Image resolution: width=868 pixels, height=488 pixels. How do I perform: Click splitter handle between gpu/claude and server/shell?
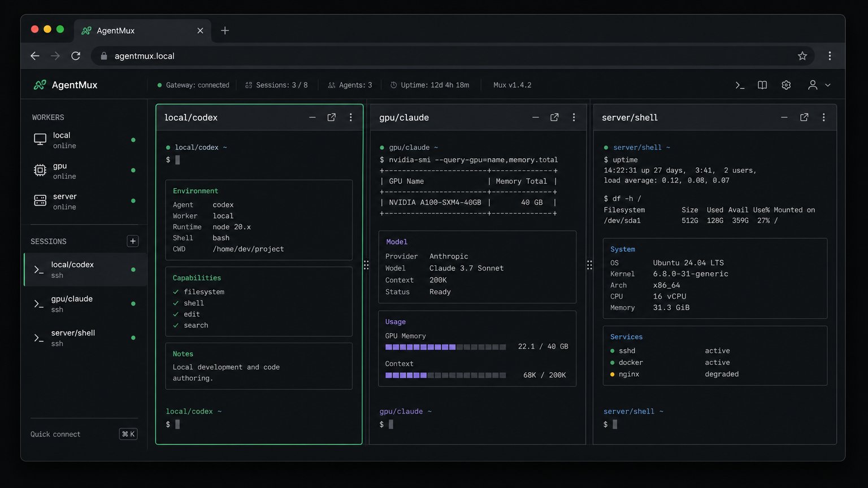589,265
